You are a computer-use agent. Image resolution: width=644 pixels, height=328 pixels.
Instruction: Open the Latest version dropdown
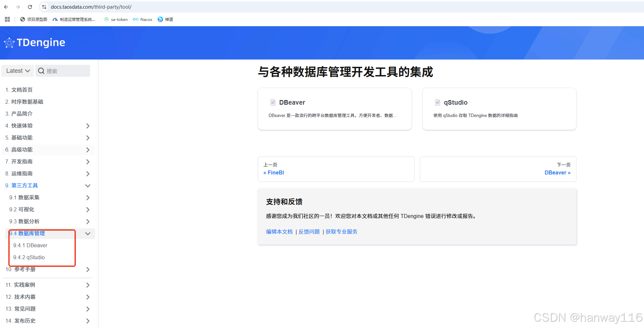18,71
